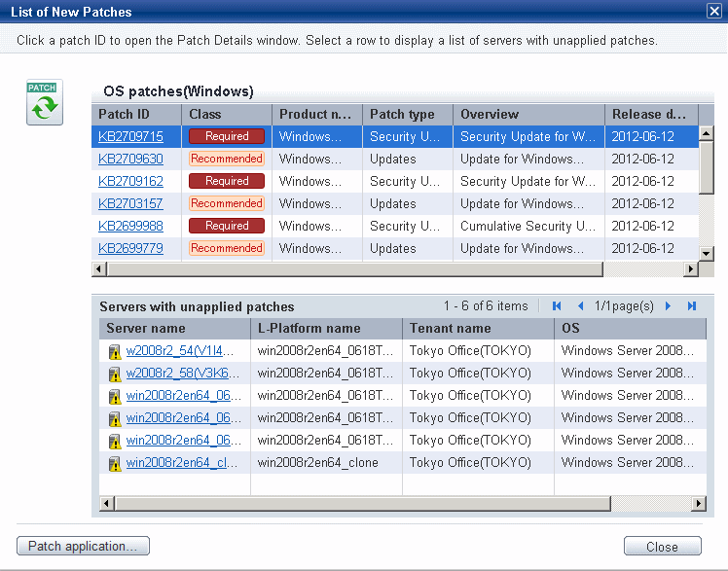The width and height of the screenshot is (728, 571).
Task: Open server w2008r2_58(V3K6... link
Action: [182, 373]
